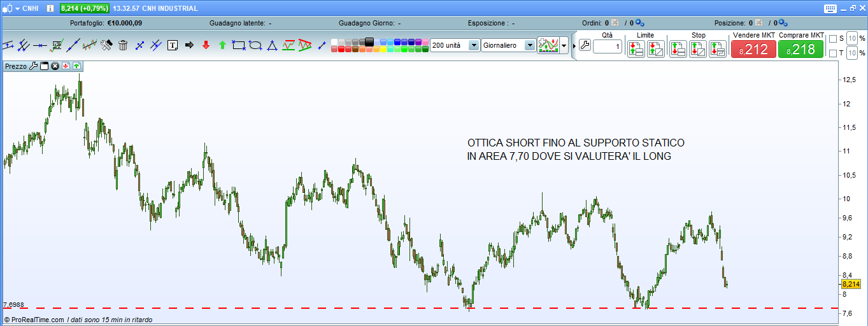Open the on-screen keyboard icon in title bar
The height and width of the screenshot is (326, 868).
click(x=830, y=8)
